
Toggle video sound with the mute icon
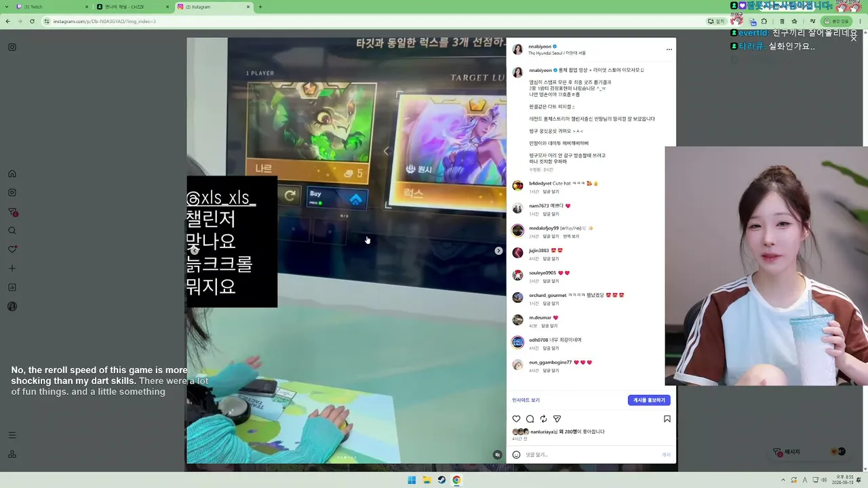pyautogui.click(x=497, y=455)
